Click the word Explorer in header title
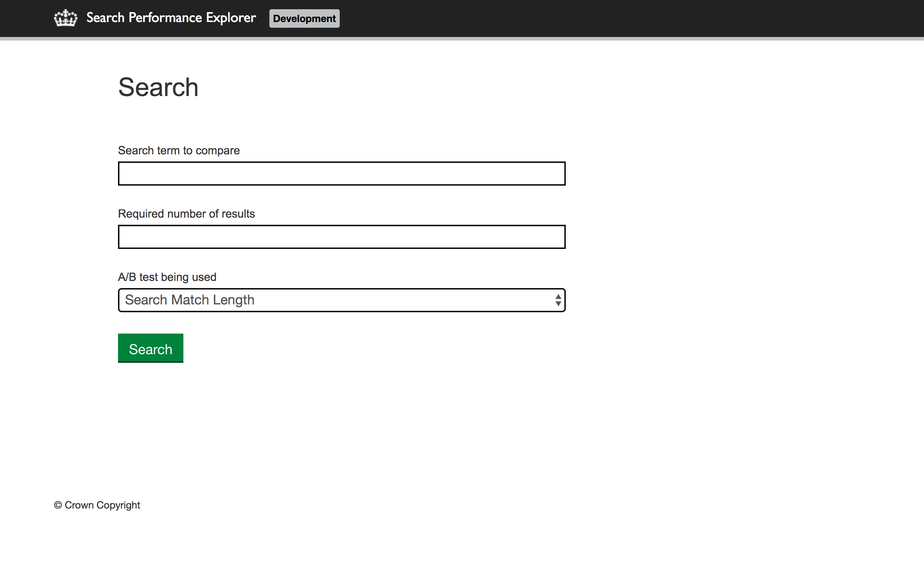 [x=231, y=18]
